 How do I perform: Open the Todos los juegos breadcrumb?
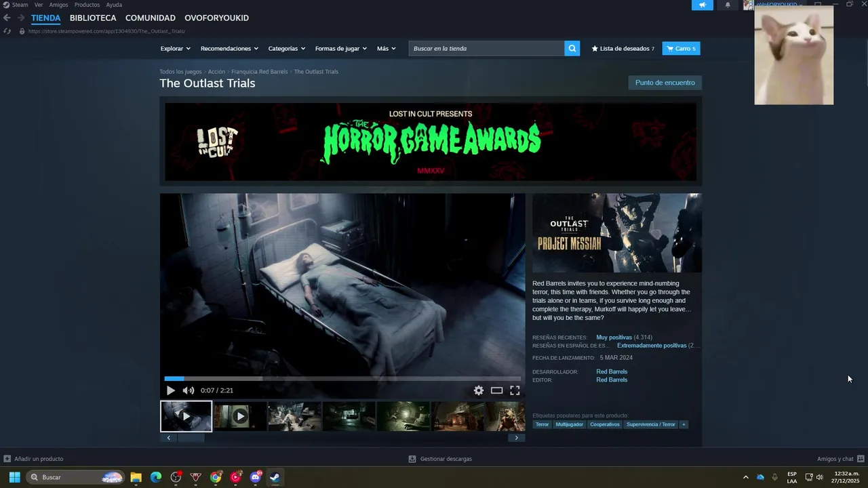[180, 72]
